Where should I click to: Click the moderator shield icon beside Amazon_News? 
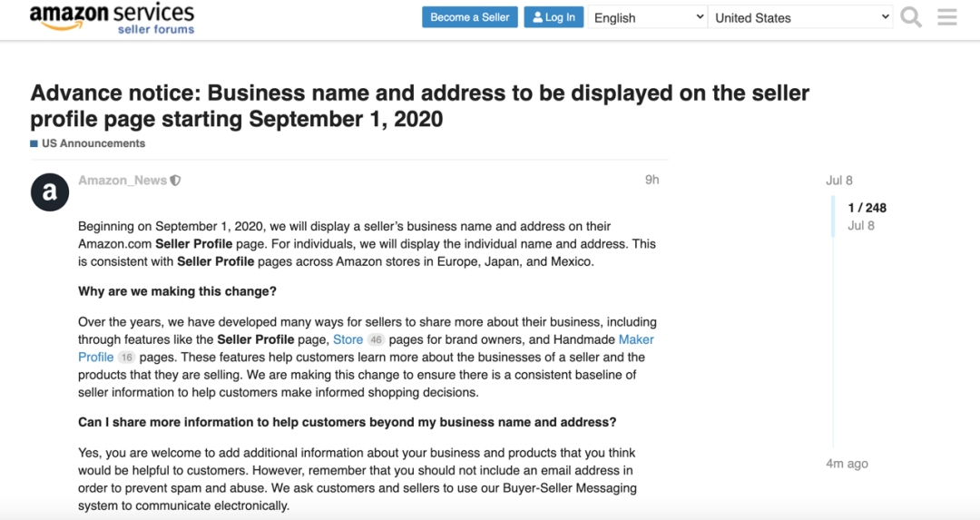pos(176,181)
